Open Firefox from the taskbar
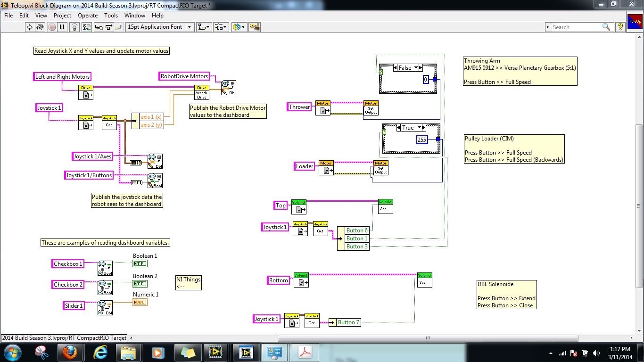The height and width of the screenshot is (362, 644). coord(70,352)
